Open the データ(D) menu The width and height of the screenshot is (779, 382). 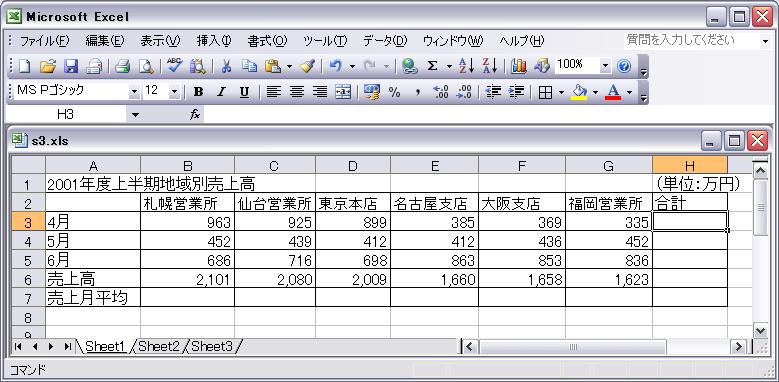click(x=385, y=41)
